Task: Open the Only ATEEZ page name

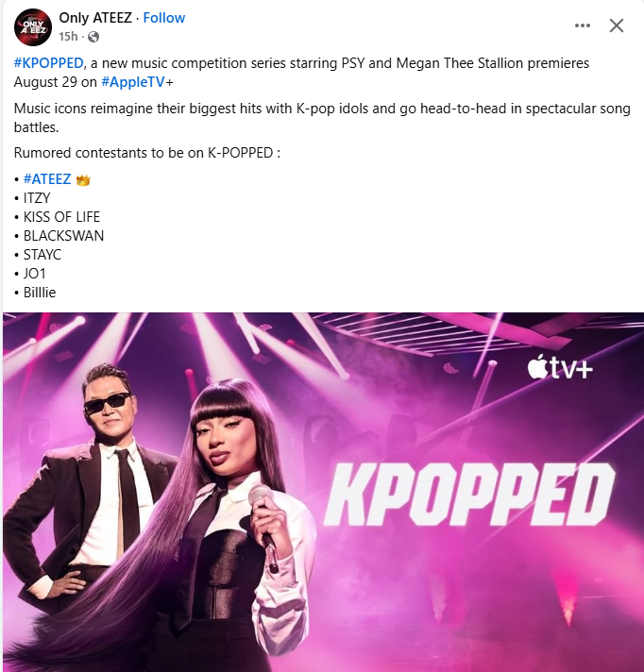Action: [x=95, y=18]
